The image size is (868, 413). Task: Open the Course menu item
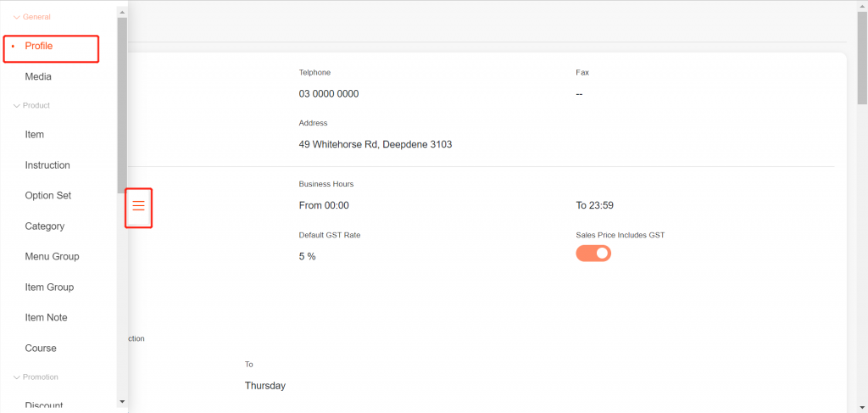tap(41, 349)
